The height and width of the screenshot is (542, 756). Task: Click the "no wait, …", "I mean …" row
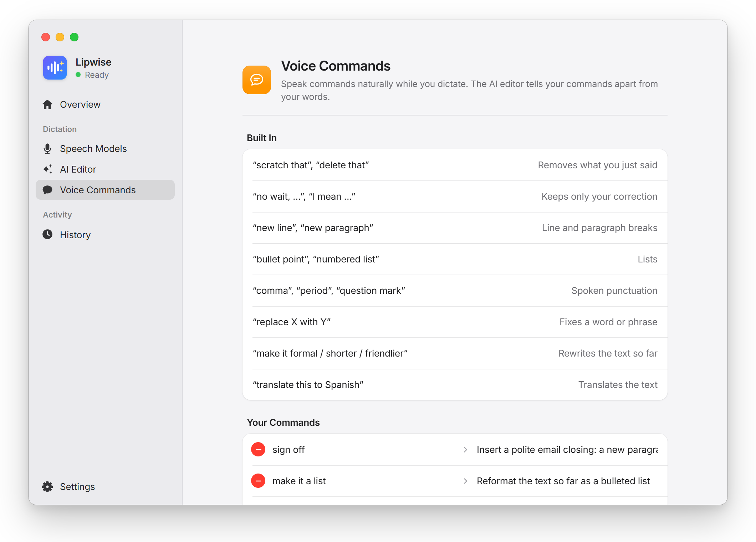pos(455,196)
